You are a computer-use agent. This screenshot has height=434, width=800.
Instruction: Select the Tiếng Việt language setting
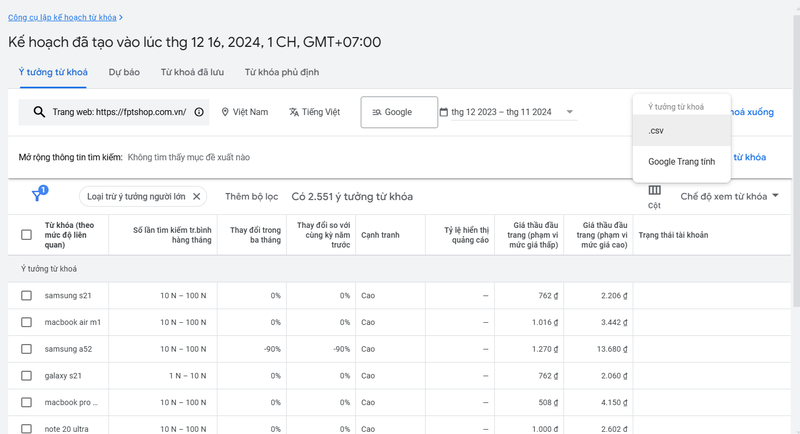tap(315, 112)
